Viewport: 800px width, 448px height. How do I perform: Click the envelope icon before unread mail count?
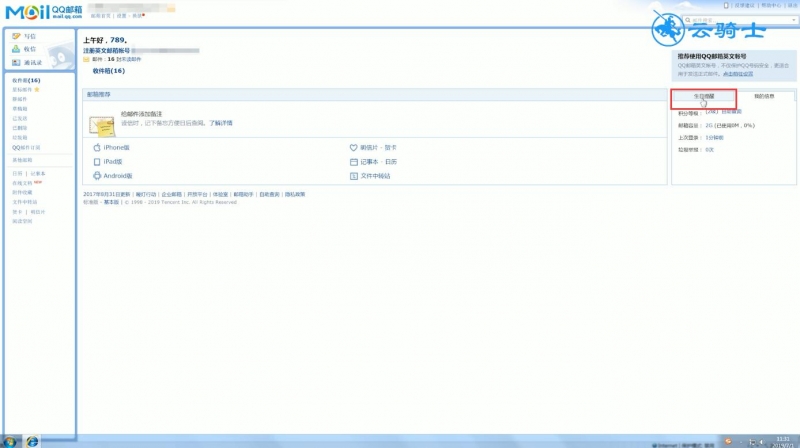click(86, 59)
